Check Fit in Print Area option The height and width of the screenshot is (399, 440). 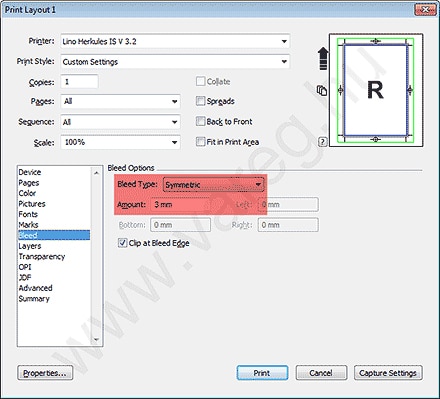click(200, 142)
